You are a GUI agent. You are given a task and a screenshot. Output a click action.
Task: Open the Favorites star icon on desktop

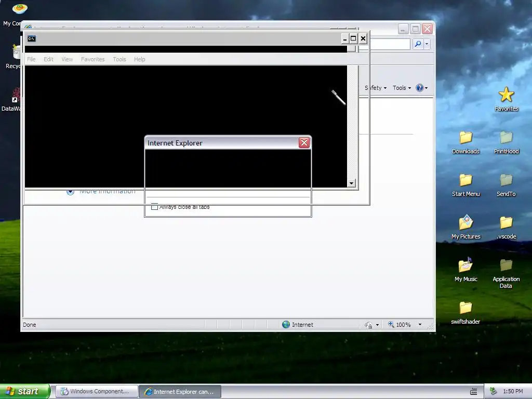pyautogui.click(x=506, y=95)
